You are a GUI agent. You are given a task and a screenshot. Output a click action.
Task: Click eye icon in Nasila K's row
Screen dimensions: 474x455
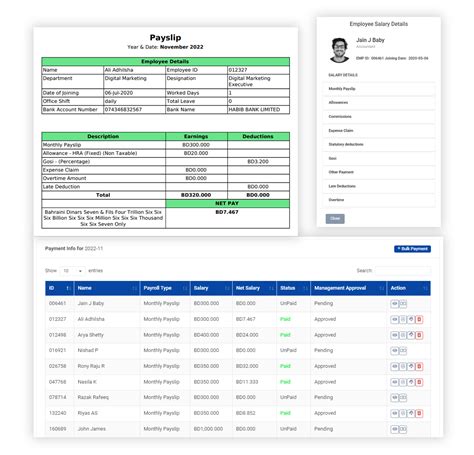click(394, 382)
